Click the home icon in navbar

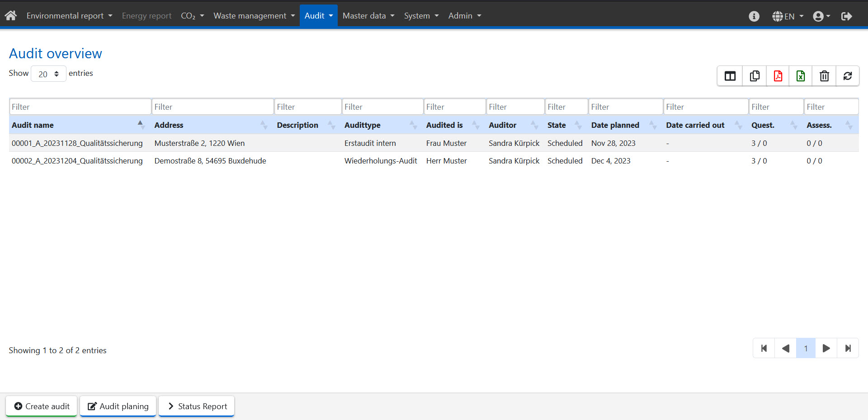(x=11, y=16)
